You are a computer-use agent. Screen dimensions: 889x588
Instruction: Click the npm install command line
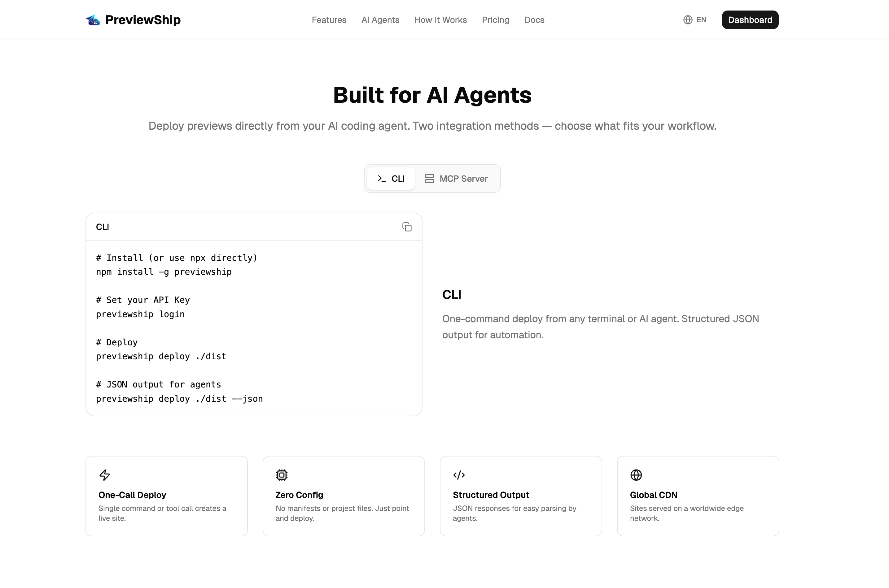[x=164, y=272]
